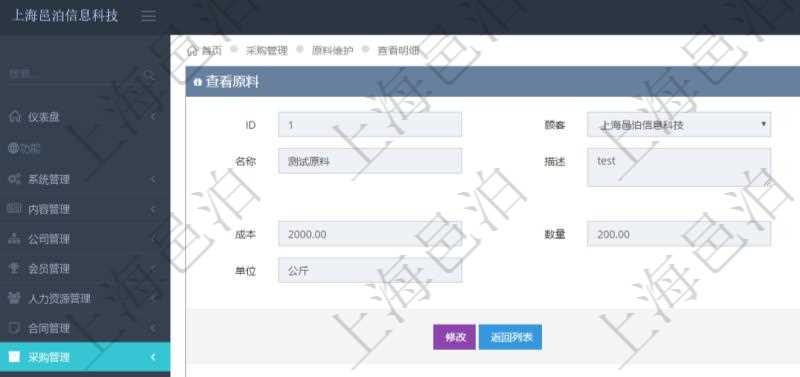Screen dimensions: 800x377
Task: Open 仪表盘 in the sidebar
Action: [x=85, y=117]
